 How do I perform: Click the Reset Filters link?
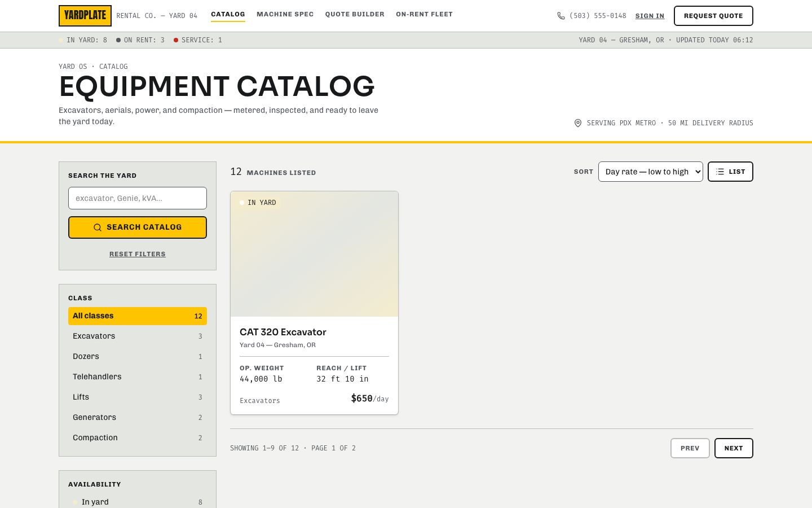(138, 254)
